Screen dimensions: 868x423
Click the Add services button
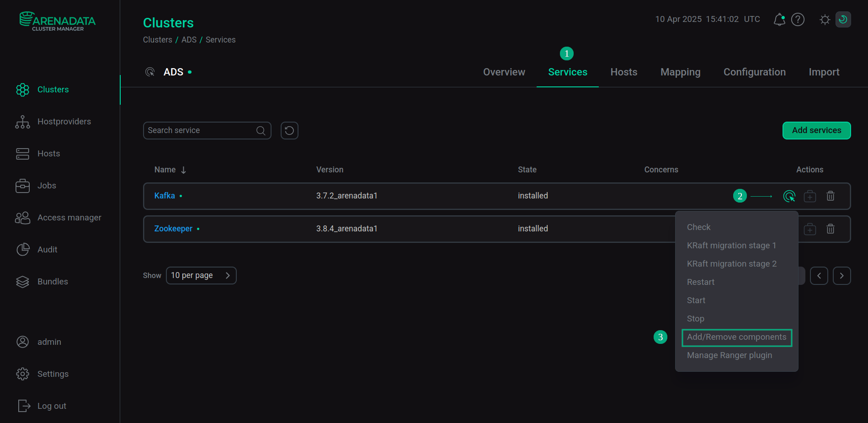816,131
